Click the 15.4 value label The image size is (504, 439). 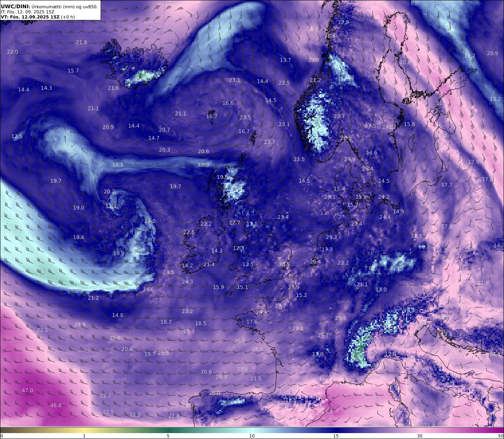pyautogui.click(x=339, y=189)
